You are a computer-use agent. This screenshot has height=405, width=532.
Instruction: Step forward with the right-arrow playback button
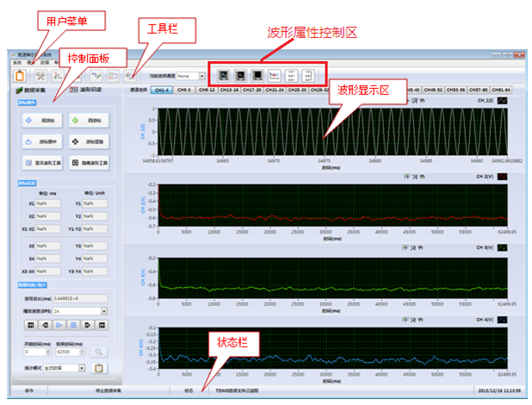(87, 325)
